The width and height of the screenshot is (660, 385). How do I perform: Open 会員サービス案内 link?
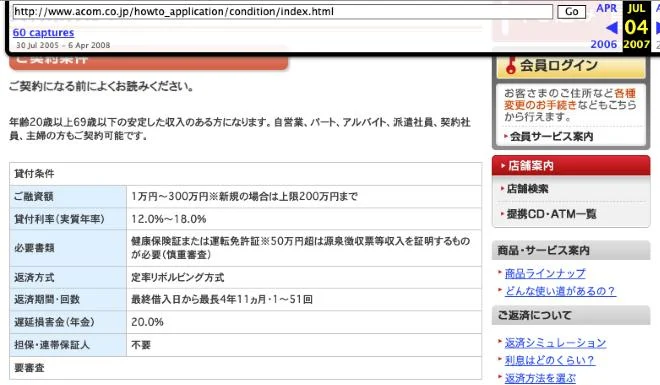pyautogui.click(x=551, y=136)
